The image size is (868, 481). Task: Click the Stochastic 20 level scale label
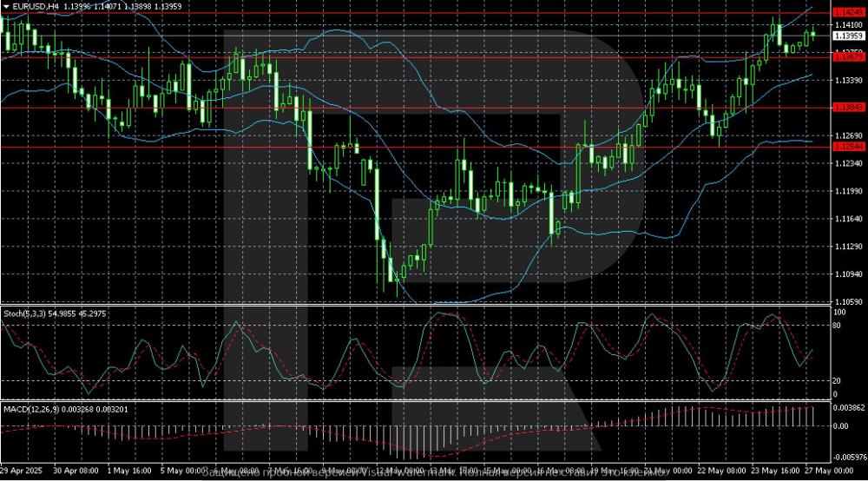tap(838, 380)
